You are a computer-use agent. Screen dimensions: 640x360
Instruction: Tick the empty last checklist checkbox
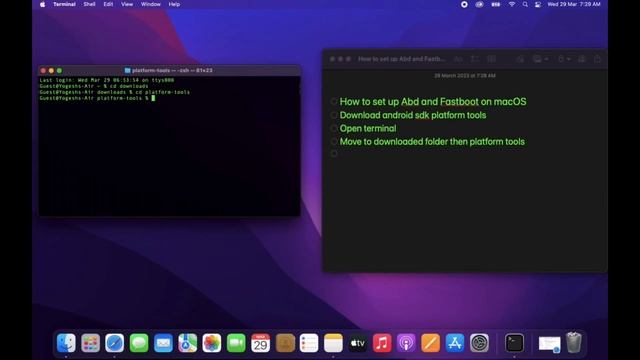click(334, 153)
